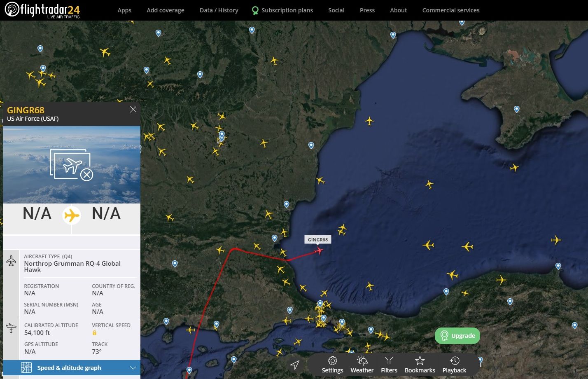Click the GINGR68 map label

click(318, 240)
